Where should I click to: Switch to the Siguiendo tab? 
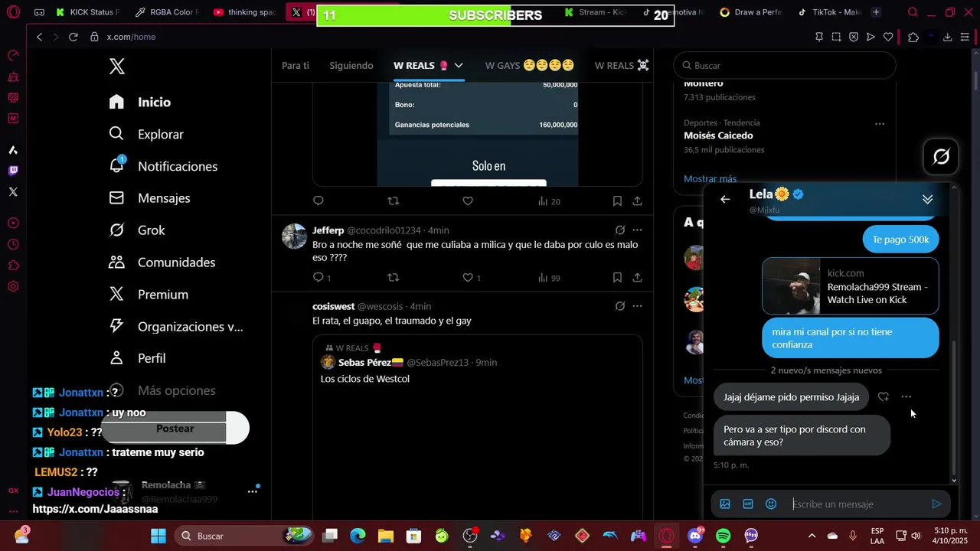pos(351,66)
